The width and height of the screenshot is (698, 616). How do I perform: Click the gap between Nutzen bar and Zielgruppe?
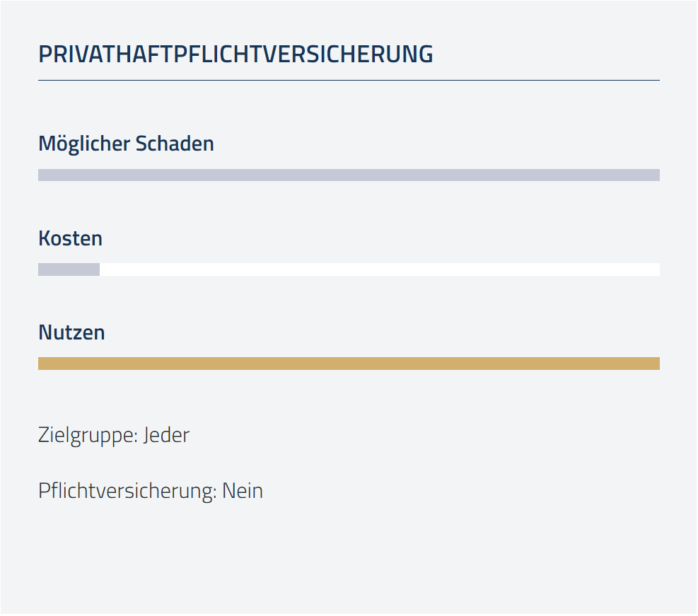pos(349,396)
